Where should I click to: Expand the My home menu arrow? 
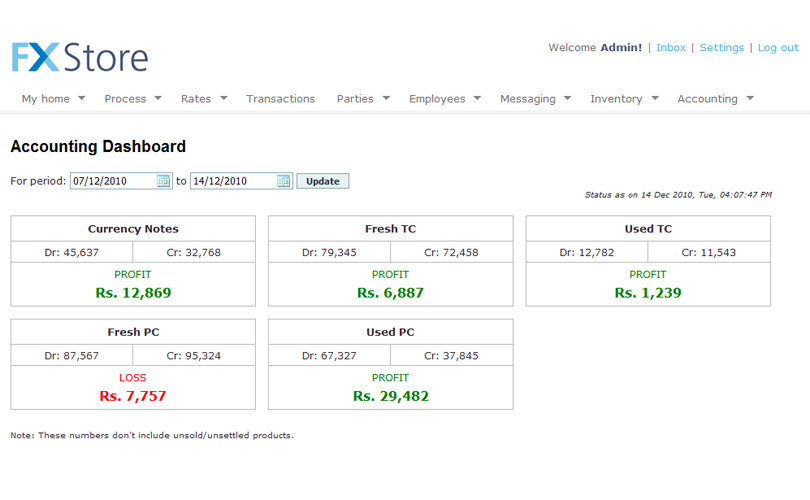coord(81,98)
